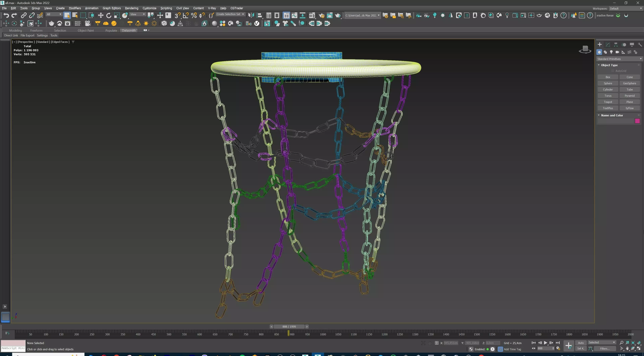Switch to the Freeform ribbon tab
This screenshot has width=644, height=356.
click(36, 30)
